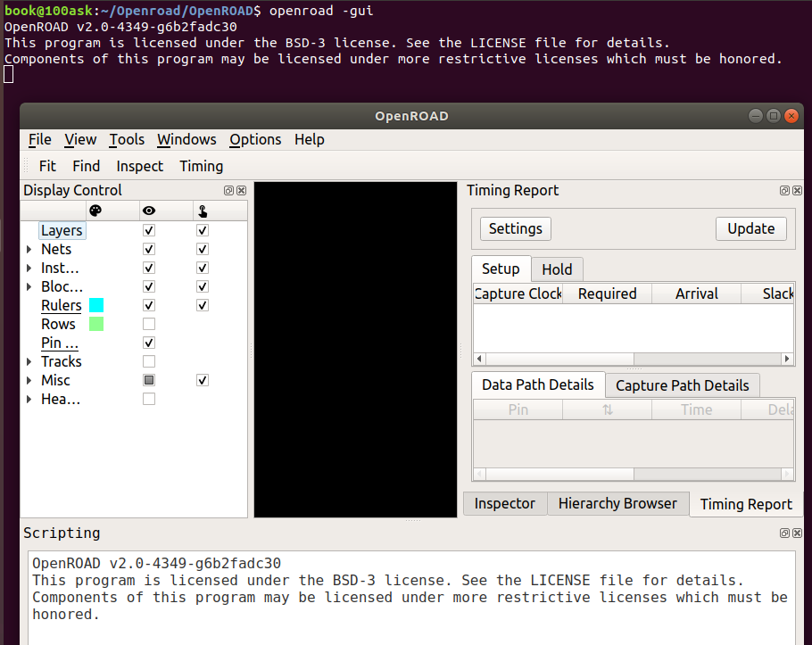Switch to the Hierarchy Browser tab
Image resolution: width=812 pixels, height=645 pixels.
click(x=617, y=504)
